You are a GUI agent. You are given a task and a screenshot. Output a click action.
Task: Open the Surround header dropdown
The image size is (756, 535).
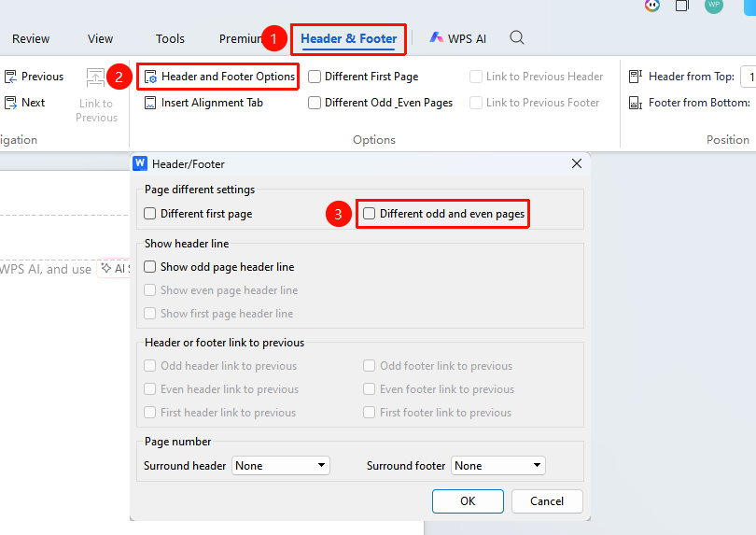(281, 466)
